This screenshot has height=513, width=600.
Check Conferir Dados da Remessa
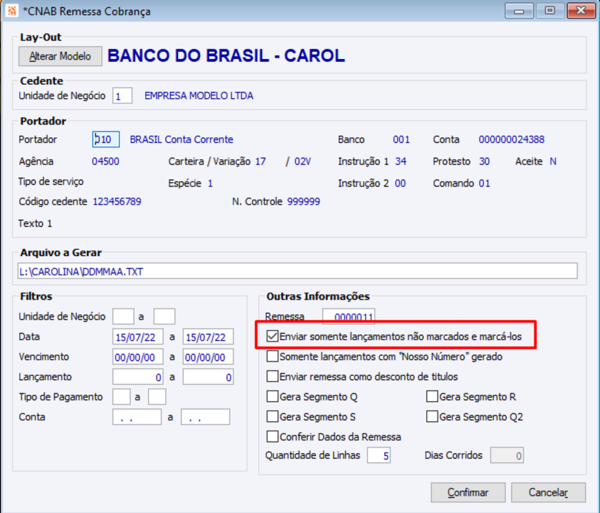[272, 436]
